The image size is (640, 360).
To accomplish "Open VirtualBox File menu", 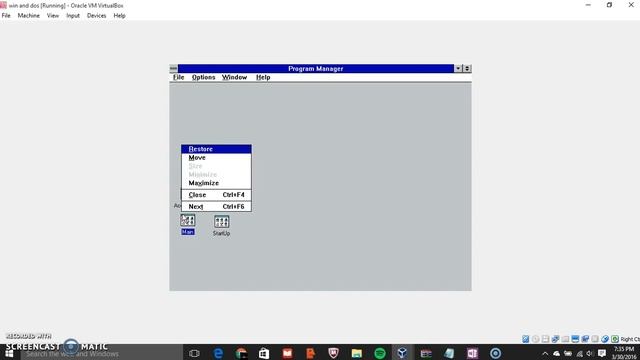I will click(x=6, y=16).
